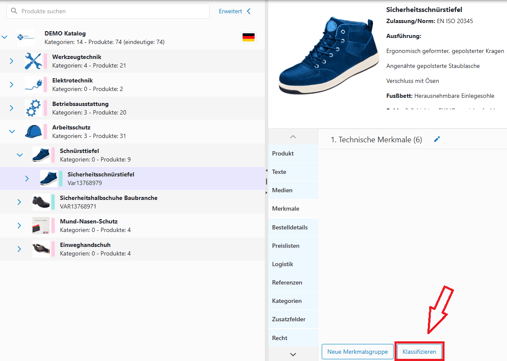Open the Logistik tab
The height and width of the screenshot is (361, 507).
point(293,264)
